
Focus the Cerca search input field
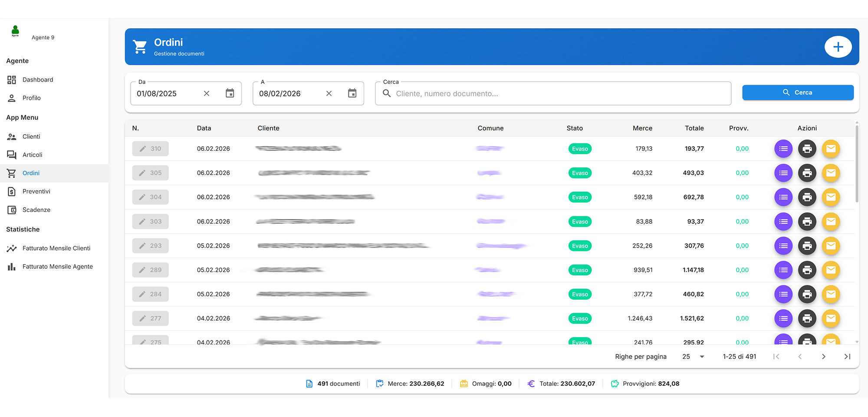point(560,93)
